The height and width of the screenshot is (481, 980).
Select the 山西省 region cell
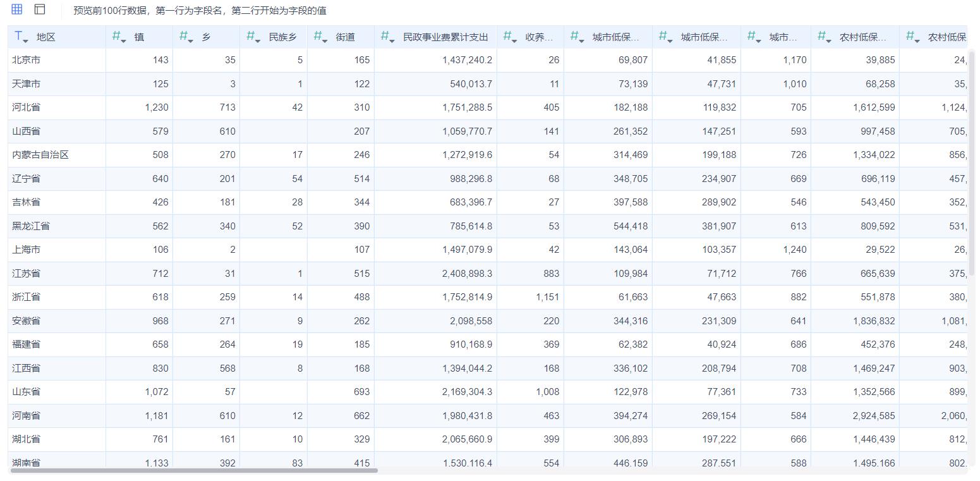point(57,131)
